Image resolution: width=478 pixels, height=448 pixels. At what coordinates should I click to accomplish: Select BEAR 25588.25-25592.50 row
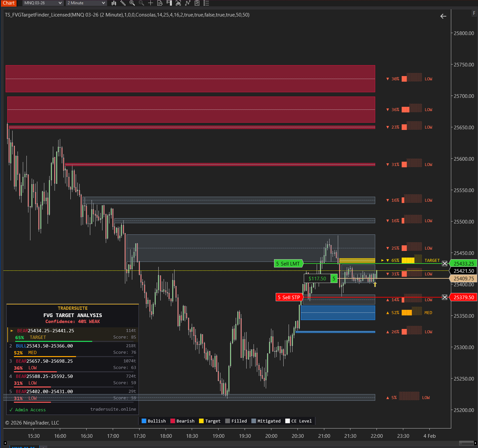pyautogui.click(x=73, y=380)
